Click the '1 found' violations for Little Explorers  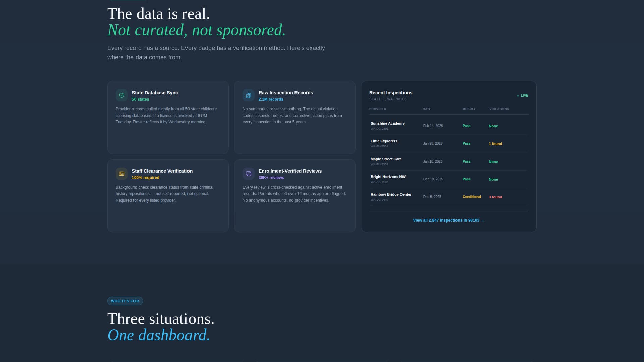coord(495,144)
